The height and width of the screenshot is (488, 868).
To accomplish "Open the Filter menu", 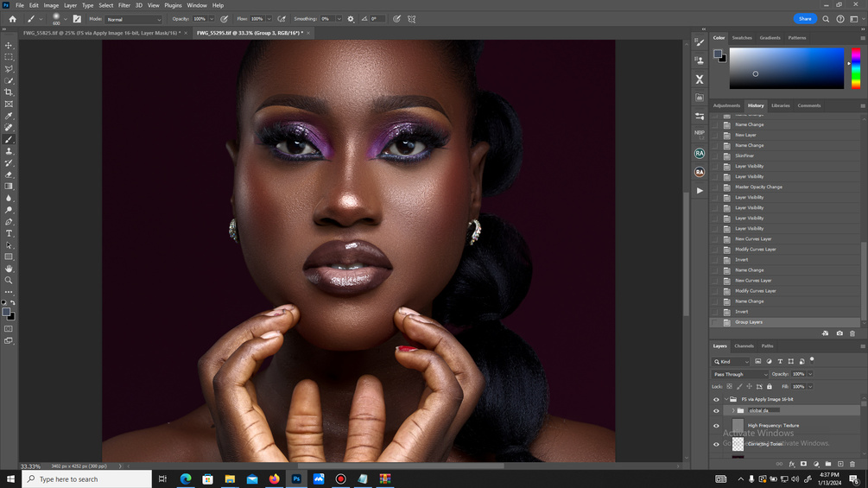I will point(124,5).
